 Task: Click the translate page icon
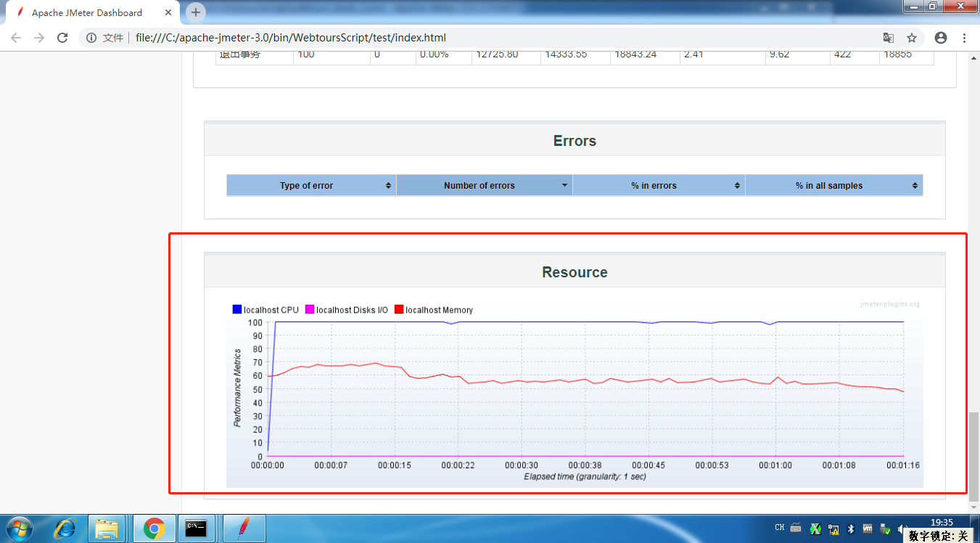point(888,38)
